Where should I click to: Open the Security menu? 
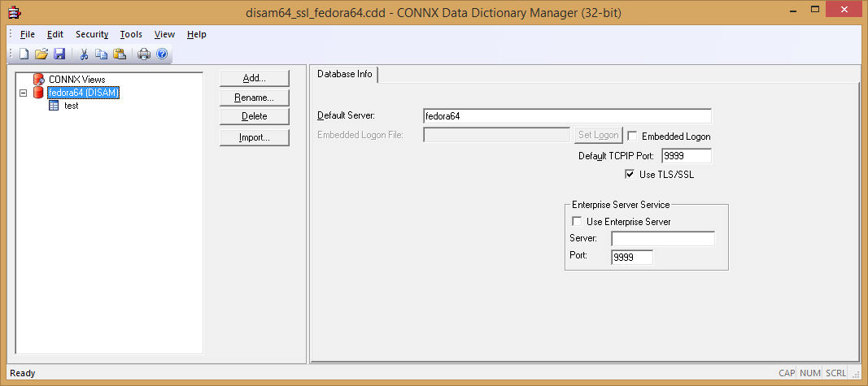(x=92, y=34)
